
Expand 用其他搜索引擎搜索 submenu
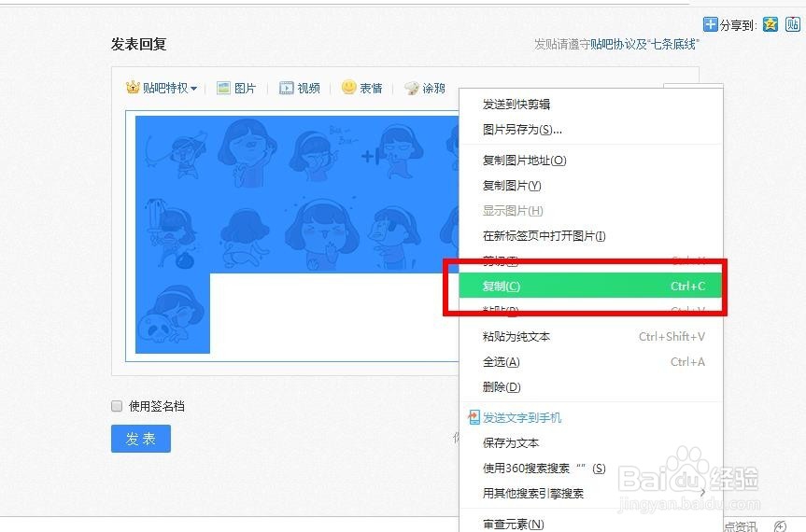point(591,493)
